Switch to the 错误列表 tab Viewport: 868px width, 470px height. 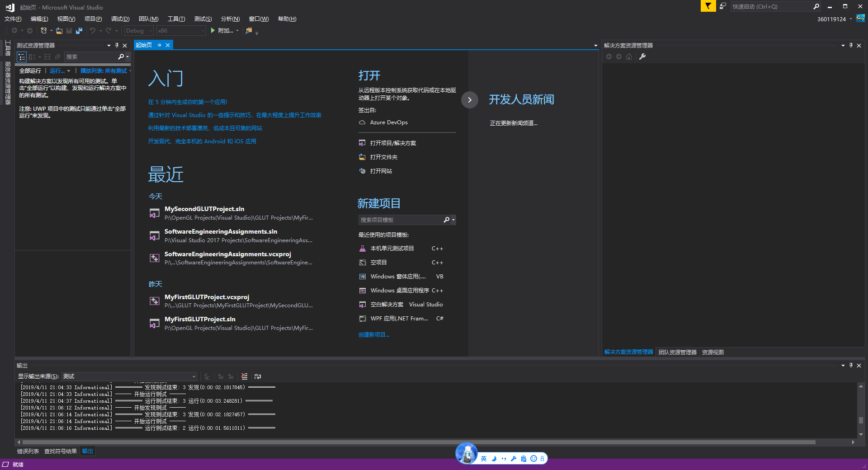click(x=28, y=451)
